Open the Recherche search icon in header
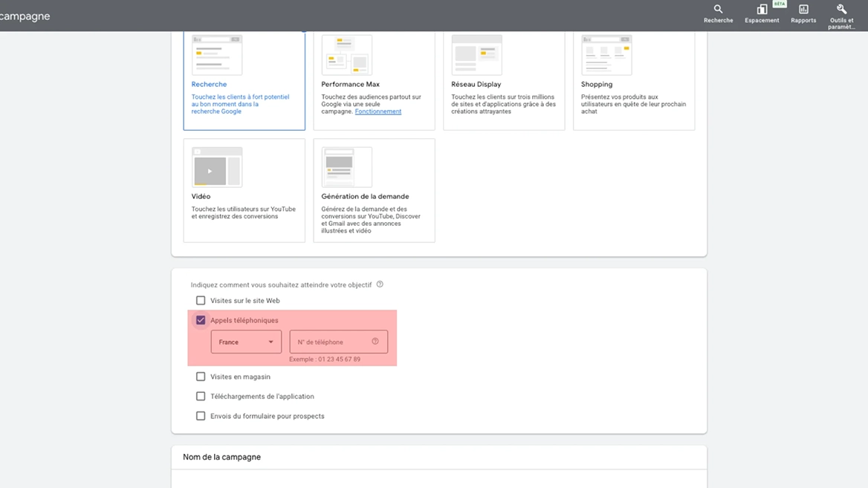This screenshot has width=868, height=488. click(718, 14)
